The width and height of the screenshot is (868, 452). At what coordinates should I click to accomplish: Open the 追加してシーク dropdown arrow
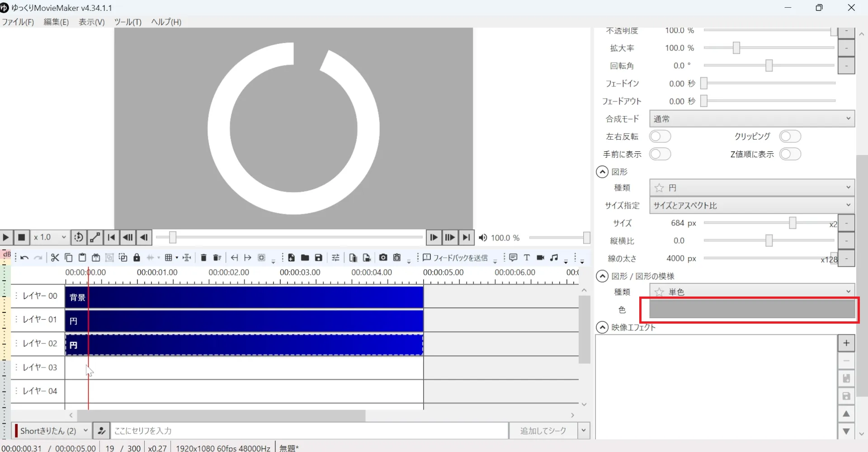pos(584,431)
